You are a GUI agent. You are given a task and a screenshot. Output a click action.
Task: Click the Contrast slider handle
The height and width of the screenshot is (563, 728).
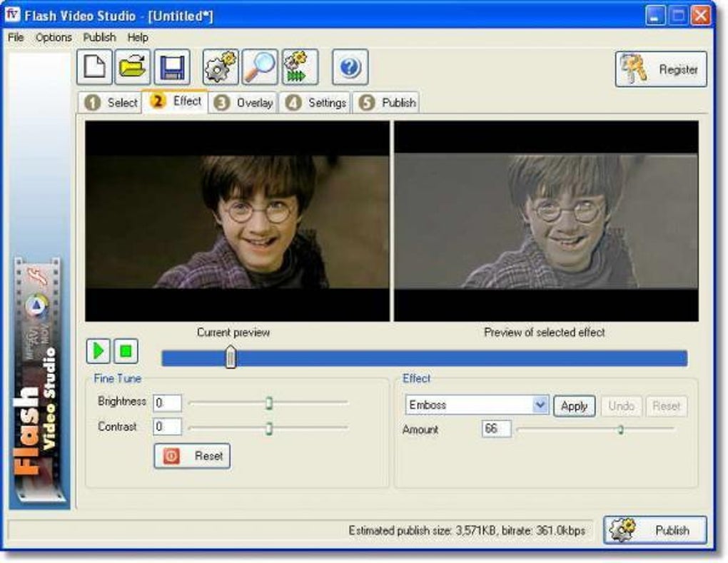click(269, 428)
